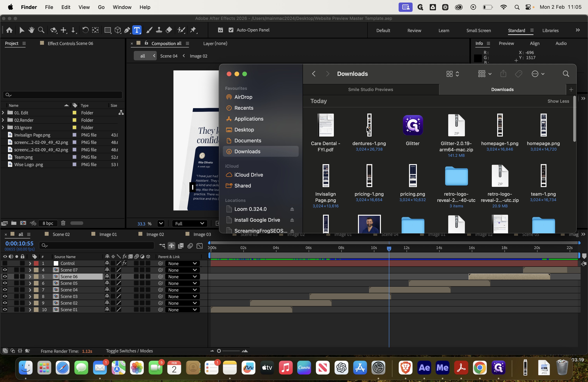Screen dimensions: 588x382
Task: Hide the Scene 01 layer with eye icon
Action: click(5, 310)
